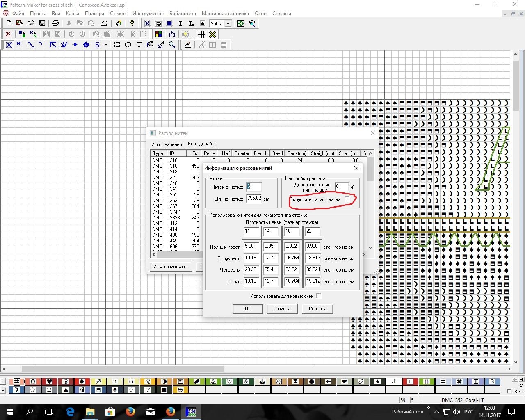
Task: Pick the red 'L' palette color swatch
Action: (410, 381)
